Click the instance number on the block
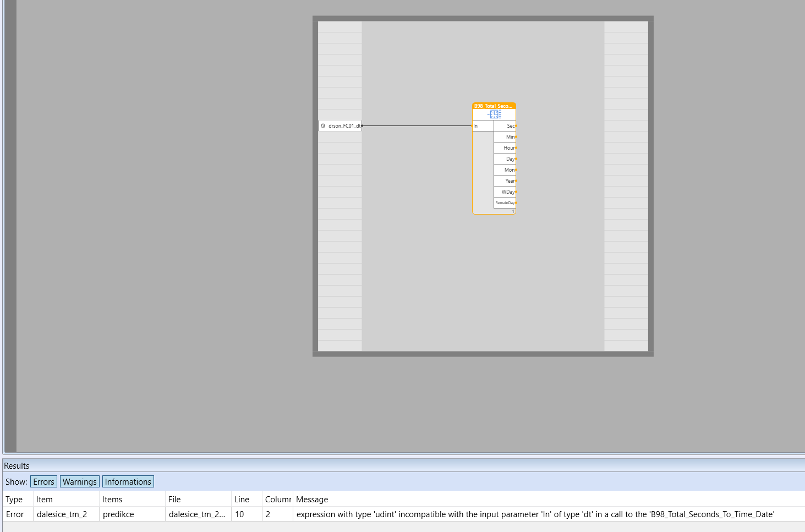Screen dimensions: 805x532 pyautogui.click(x=513, y=210)
